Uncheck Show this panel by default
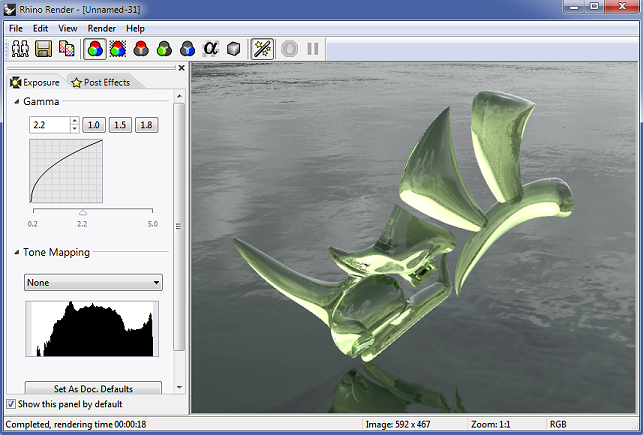 point(11,404)
